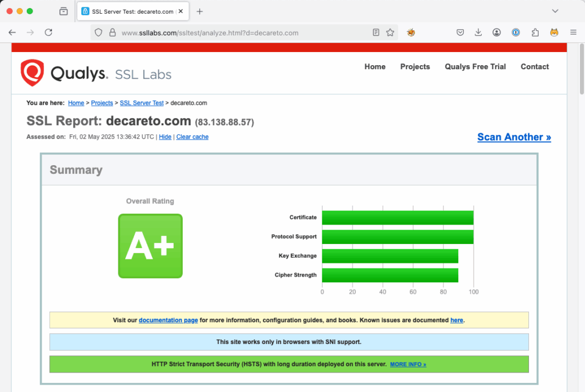
Task: Open the 1Password extension icon
Action: [516, 33]
